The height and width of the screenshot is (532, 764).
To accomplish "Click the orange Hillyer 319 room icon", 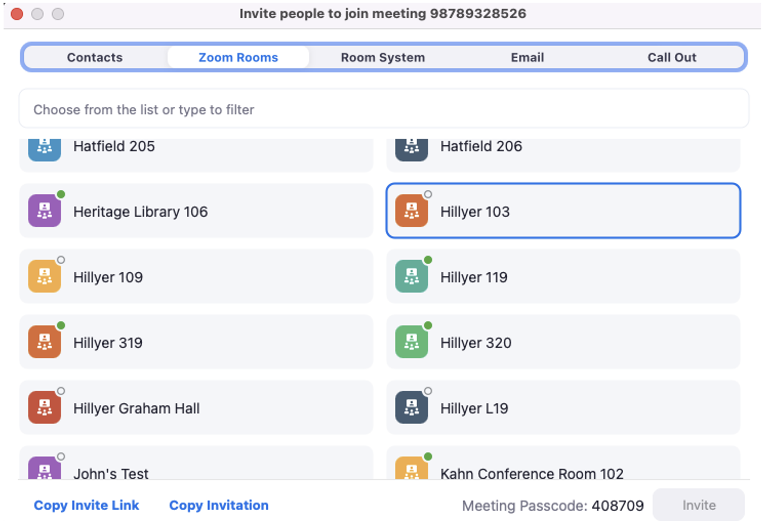I will (x=45, y=342).
